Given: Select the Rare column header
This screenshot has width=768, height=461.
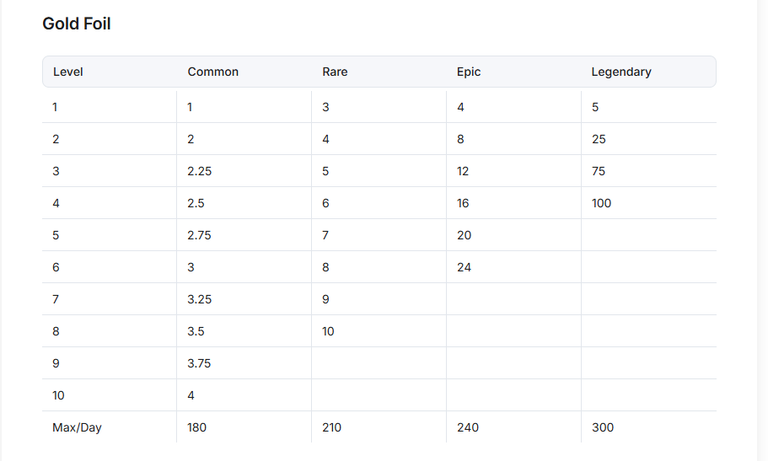Looking at the screenshot, I should click(x=335, y=72).
